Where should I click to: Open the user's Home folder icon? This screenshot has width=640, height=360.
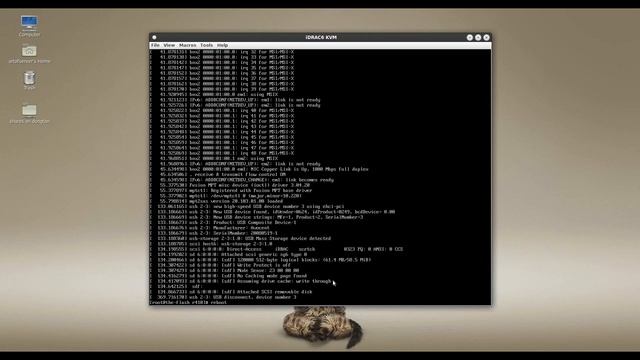[x=29, y=53]
